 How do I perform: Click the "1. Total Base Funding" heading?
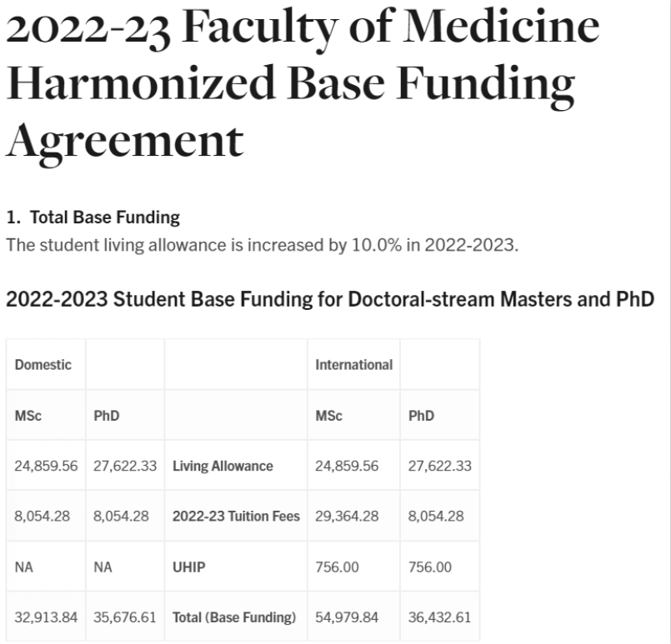pyautogui.click(x=93, y=218)
